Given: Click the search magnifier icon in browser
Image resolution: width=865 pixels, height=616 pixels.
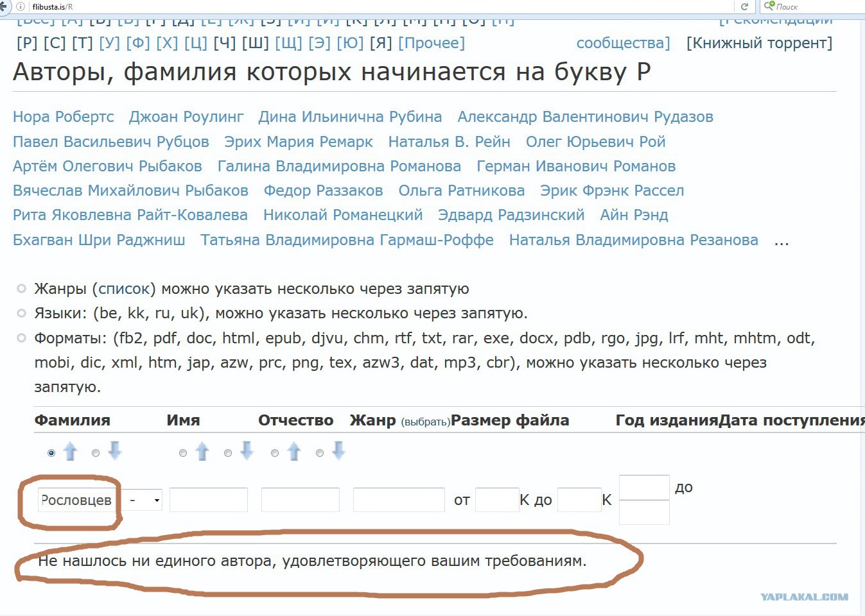Looking at the screenshot, I should tap(769, 6).
